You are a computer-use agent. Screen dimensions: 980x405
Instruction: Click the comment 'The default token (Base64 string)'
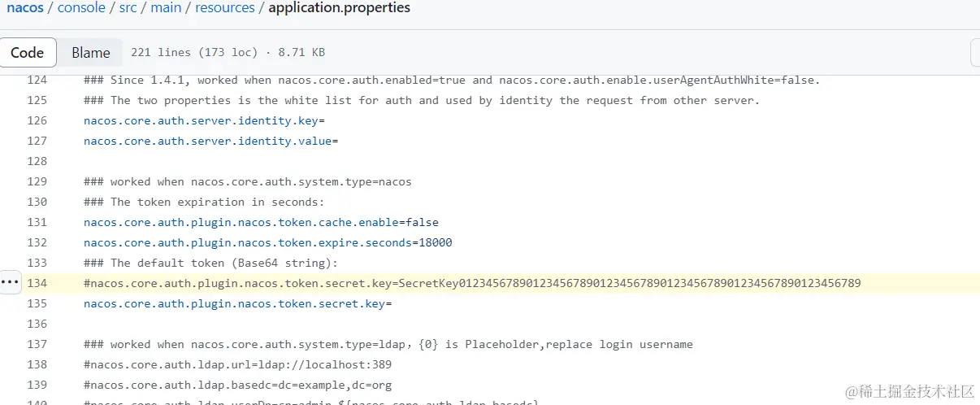tap(210, 263)
